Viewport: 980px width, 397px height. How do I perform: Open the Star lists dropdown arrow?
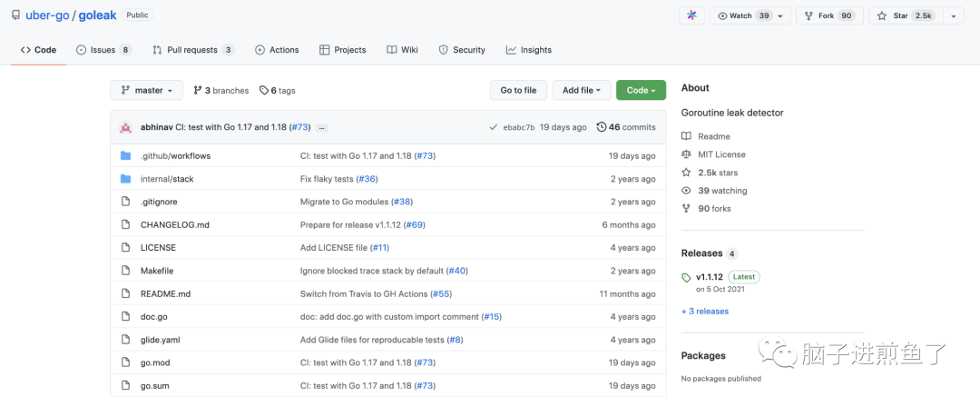(953, 15)
